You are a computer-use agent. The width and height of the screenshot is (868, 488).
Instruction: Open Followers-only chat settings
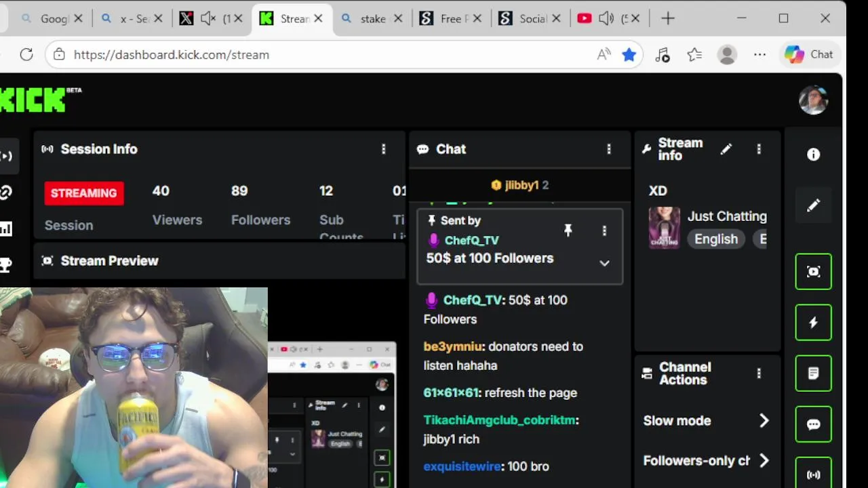707,461
